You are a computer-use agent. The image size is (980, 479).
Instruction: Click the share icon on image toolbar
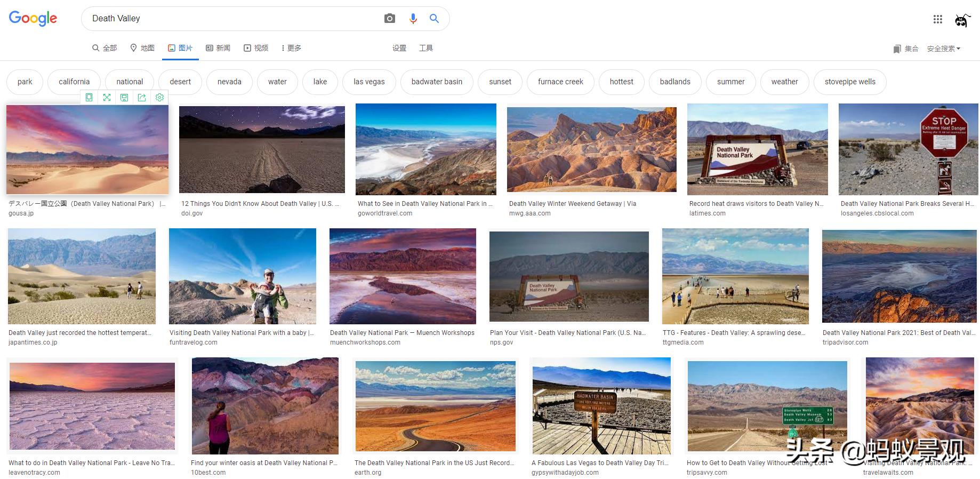(x=142, y=98)
